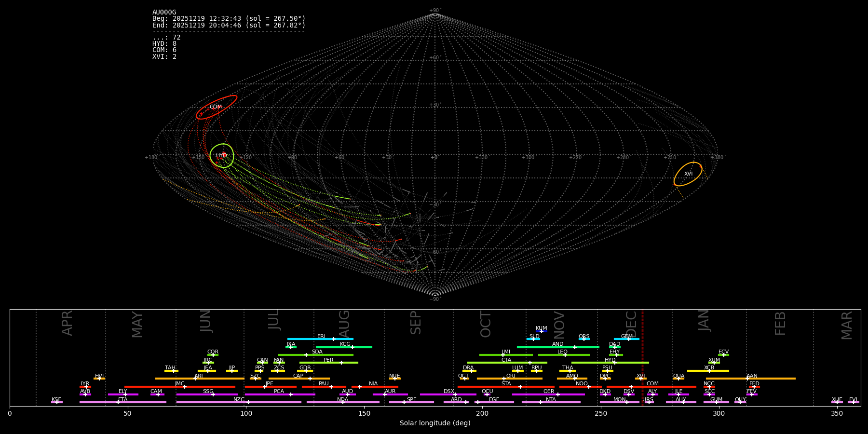Click the HYD radiant circle on sky map

[222, 155]
